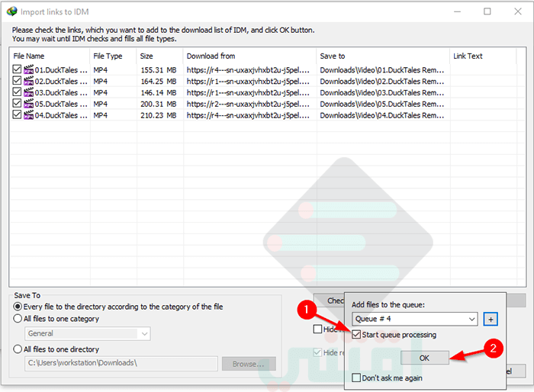Select 146.14 MB size cell
Image resolution: width=534 pixels, height=392 pixels.
pos(159,92)
